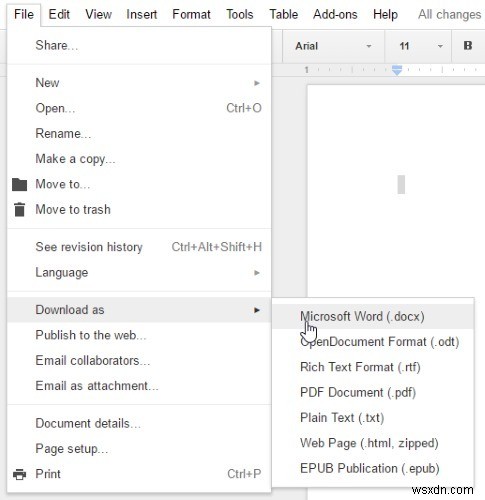Viewport: 485px width, 500px height.
Task: Expand the Download as submenu arrow
Action: click(257, 310)
